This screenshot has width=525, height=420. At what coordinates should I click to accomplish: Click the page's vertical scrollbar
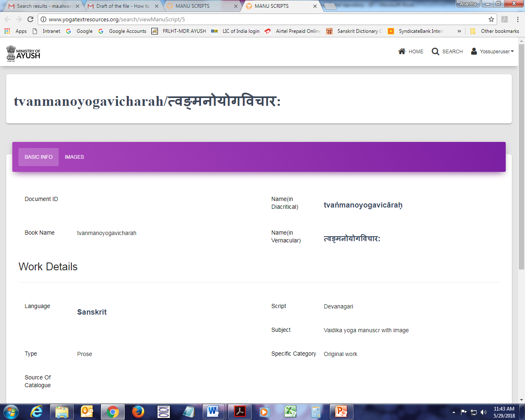pos(521,164)
